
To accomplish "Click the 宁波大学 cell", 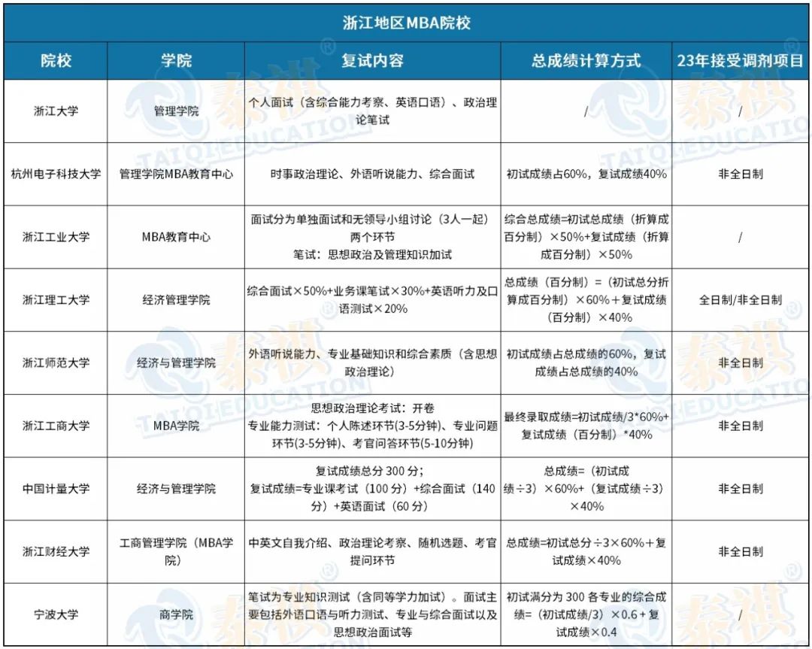I will pyautogui.click(x=56, y=614).
